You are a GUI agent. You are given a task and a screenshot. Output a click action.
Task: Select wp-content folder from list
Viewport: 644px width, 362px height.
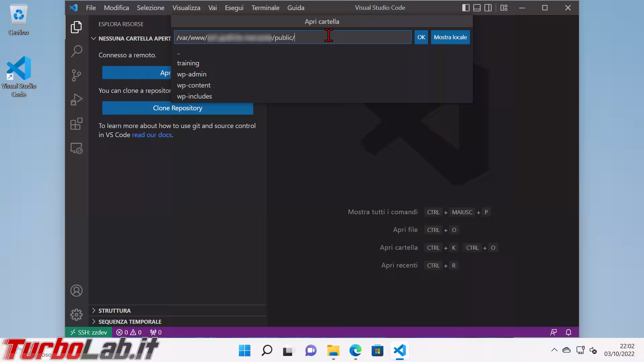coord(194,85)
